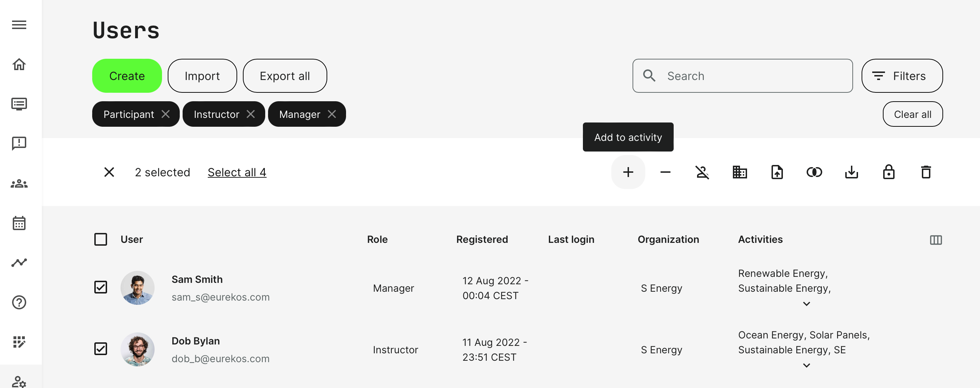Click the organization building icon in toolbar
Image resolution: width=980 pixels, height=388 pixels.
click(739, 172)
